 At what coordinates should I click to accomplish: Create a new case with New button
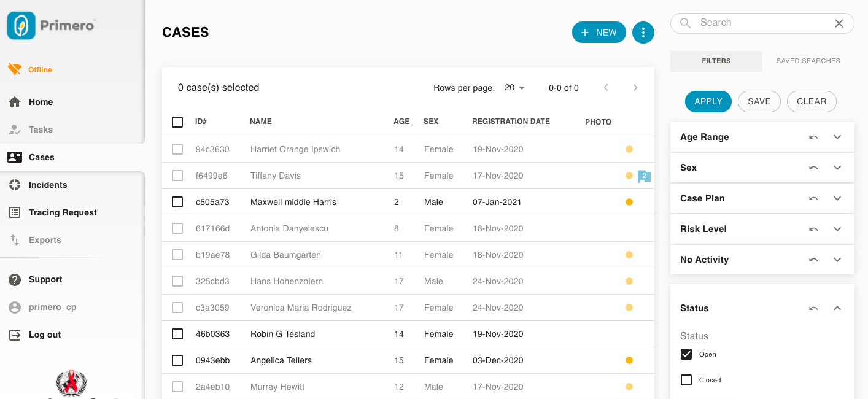coord(599,33)
